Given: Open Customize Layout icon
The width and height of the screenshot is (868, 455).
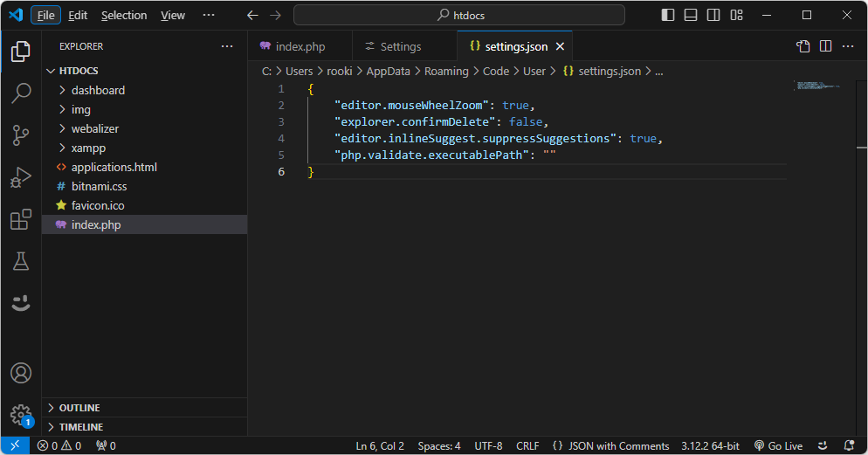Looking at the screenshot, I should point(737,15).
